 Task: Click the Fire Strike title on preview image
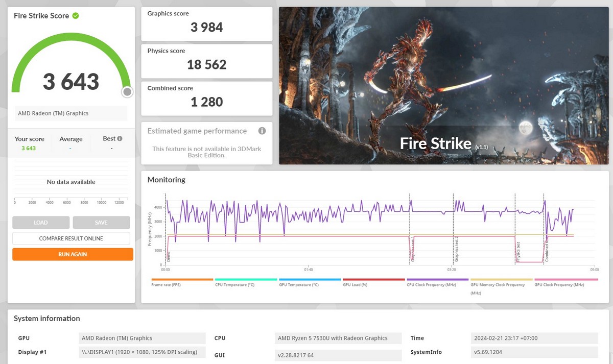[x=435, y=144]
